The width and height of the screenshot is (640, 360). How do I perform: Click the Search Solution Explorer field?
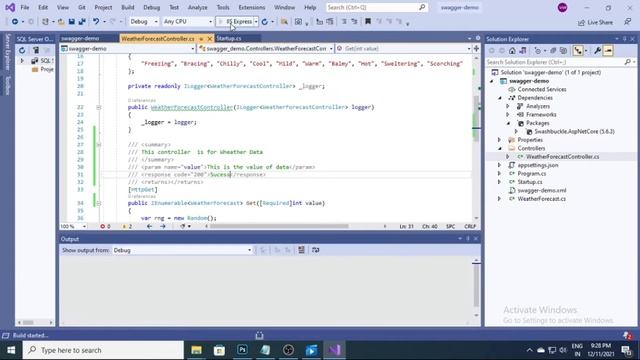click(555, 62)
